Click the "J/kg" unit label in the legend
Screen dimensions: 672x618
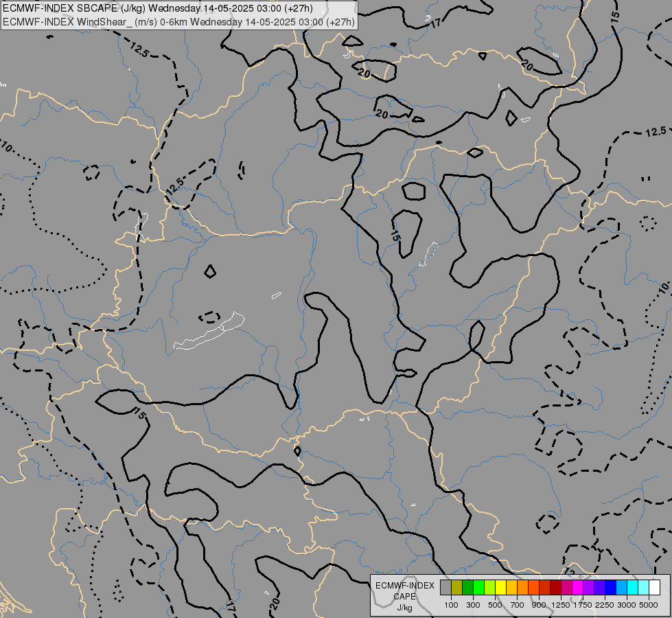pyautogui.click(x=404, y=608)
